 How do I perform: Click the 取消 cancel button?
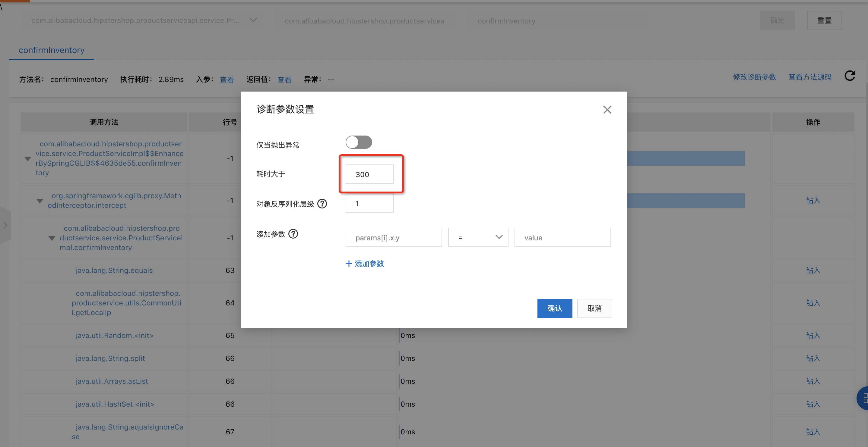point(594,308)
